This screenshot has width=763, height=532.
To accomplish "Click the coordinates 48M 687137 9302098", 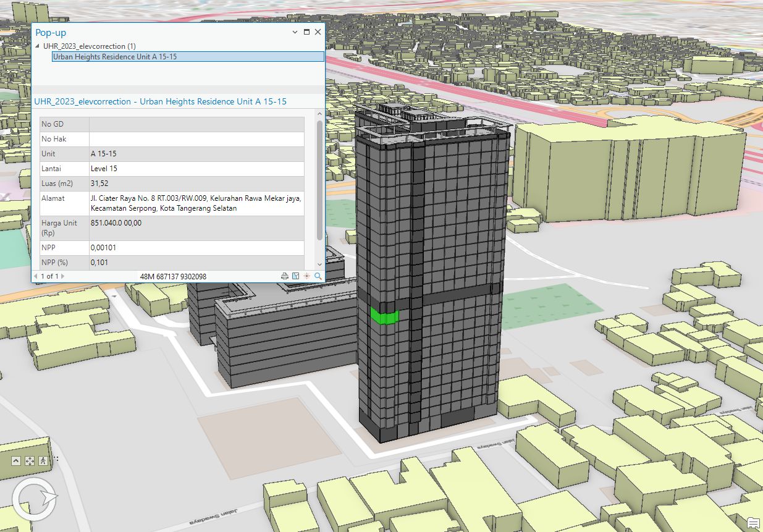I will click(173, 276).
